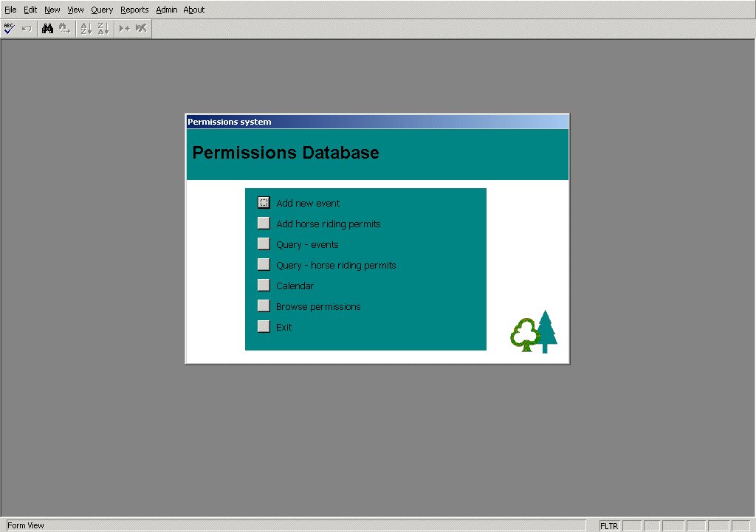The width and height of the screenshot is (756, 532).
Task: Click the Find Next binoculars-arrow icon
Action: point(65,29)
